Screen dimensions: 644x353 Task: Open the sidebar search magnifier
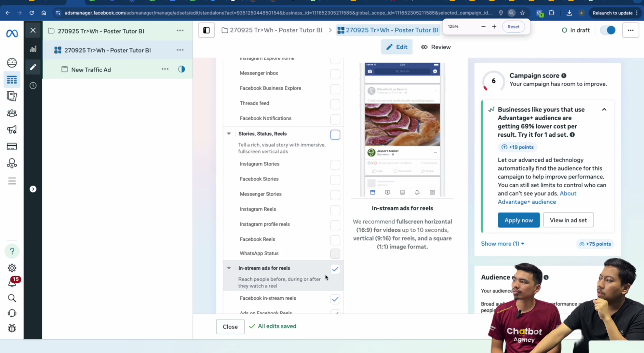point(12,298)
